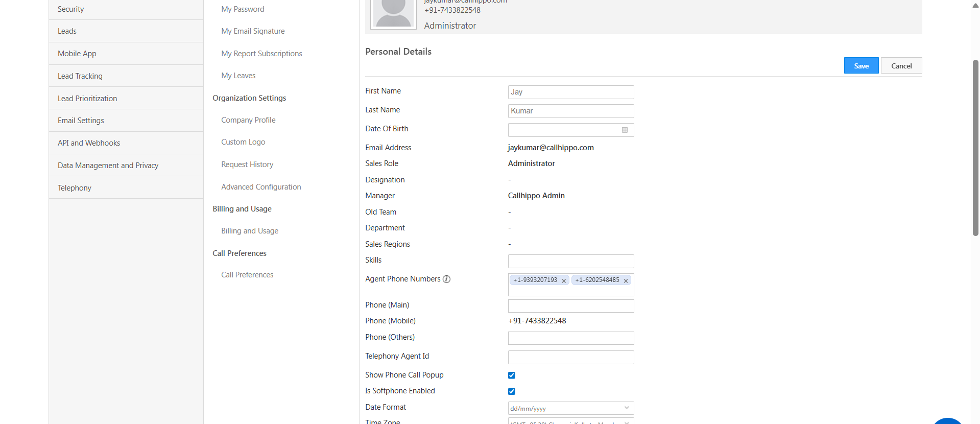
Task: Click the Personal Details heading
Action: 398,52
